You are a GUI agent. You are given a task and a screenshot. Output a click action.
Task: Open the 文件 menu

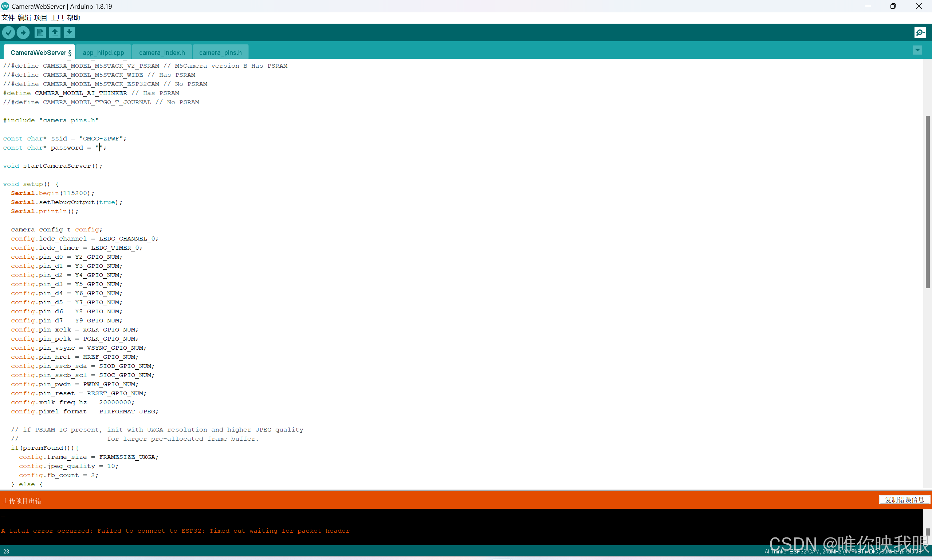[8, 18]
